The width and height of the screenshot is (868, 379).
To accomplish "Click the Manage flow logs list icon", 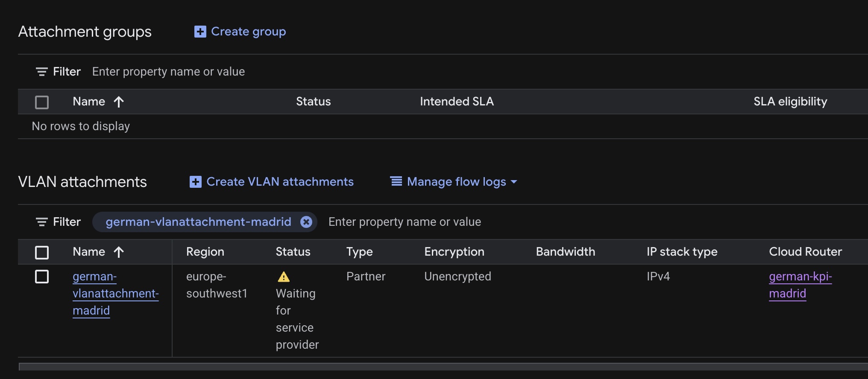I will coord(396,181).
